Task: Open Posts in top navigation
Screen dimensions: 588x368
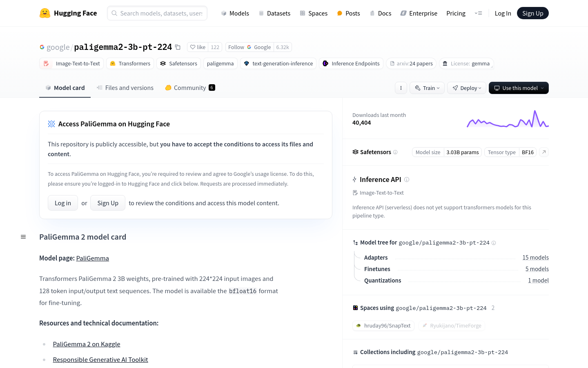Action: (x=348, y=13)
